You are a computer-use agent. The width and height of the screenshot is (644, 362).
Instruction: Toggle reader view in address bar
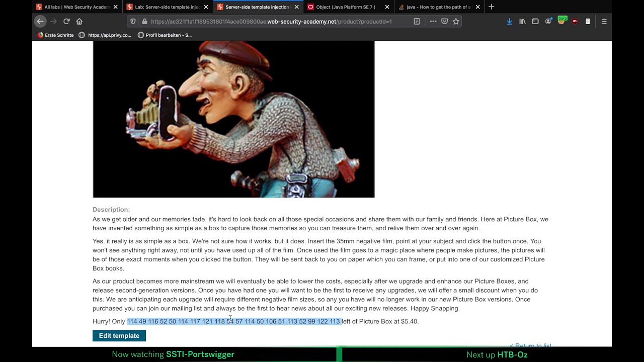[417, 22]
